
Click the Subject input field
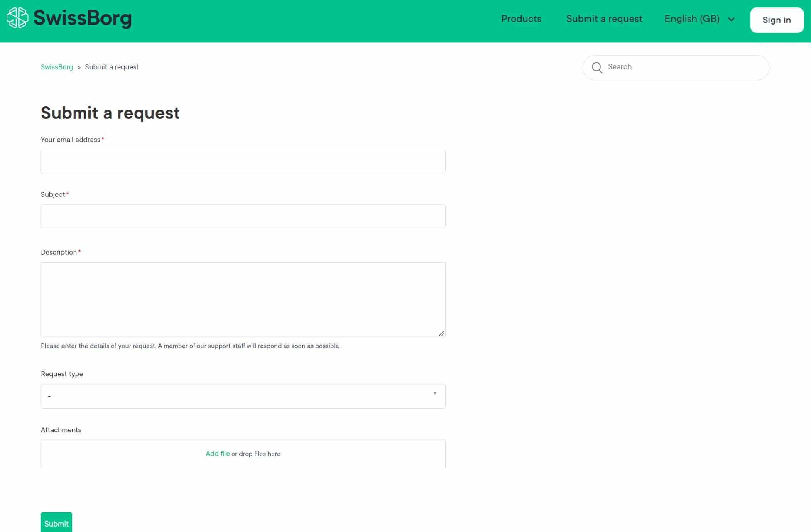click(243, 216)
